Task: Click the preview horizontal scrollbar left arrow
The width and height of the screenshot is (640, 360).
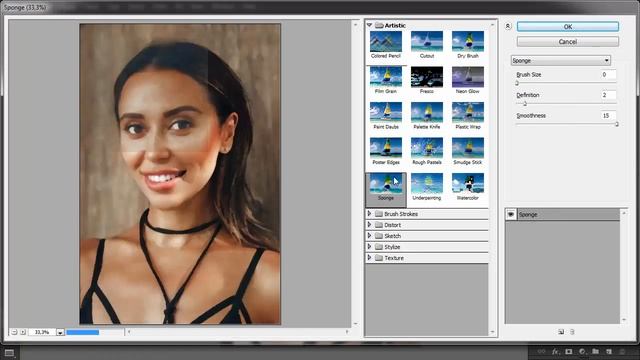Action: click(129, 332)
